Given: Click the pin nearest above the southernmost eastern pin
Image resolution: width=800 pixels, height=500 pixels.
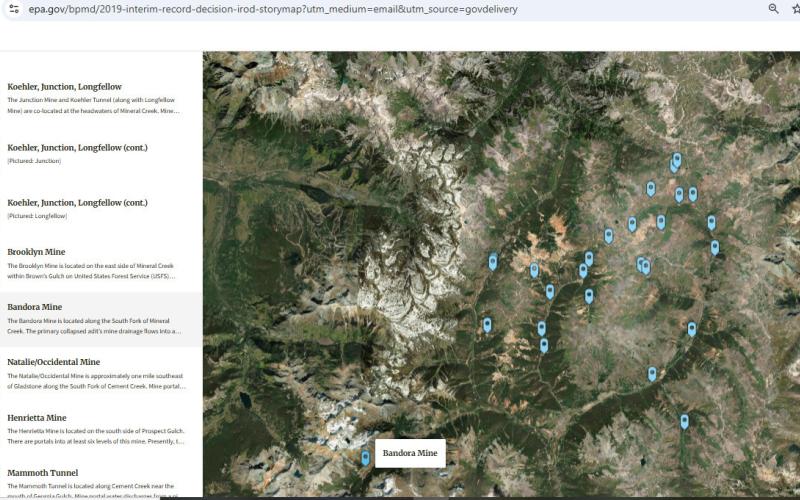Looking at the screenshot, I should click(652, 374).
